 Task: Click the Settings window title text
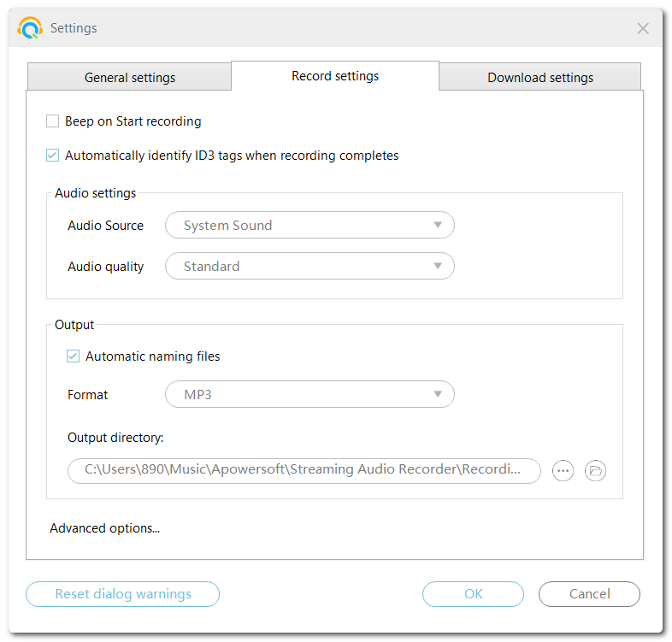(74, 28)
